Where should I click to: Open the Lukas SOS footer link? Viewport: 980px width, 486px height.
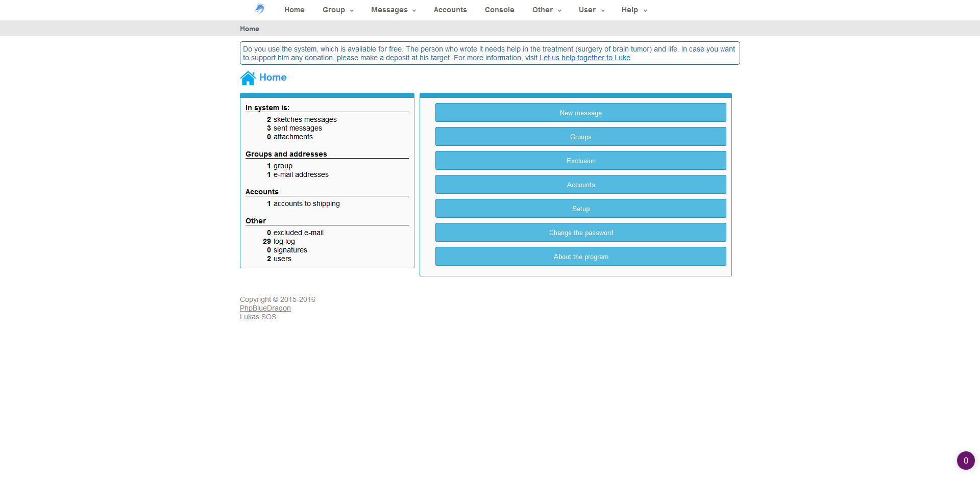258,317
